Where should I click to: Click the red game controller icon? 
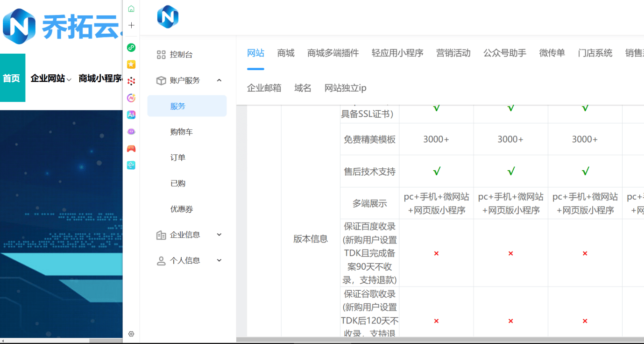pos(131,149)
